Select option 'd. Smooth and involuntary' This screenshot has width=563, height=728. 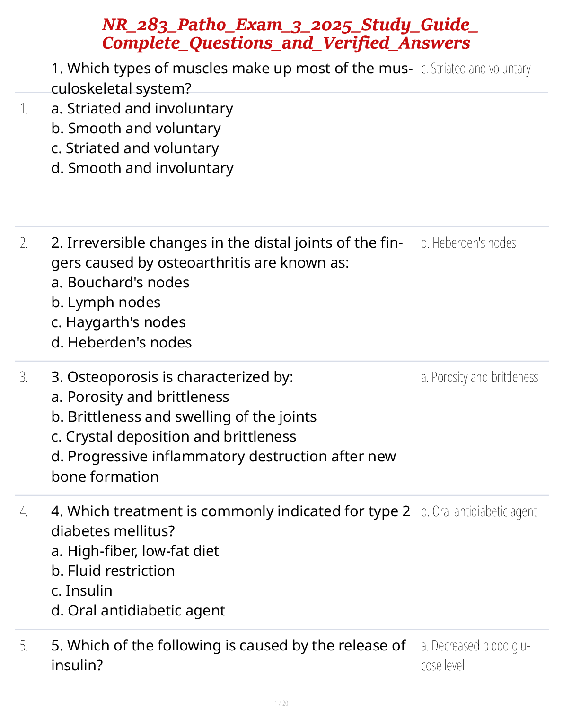pos(142,168)
